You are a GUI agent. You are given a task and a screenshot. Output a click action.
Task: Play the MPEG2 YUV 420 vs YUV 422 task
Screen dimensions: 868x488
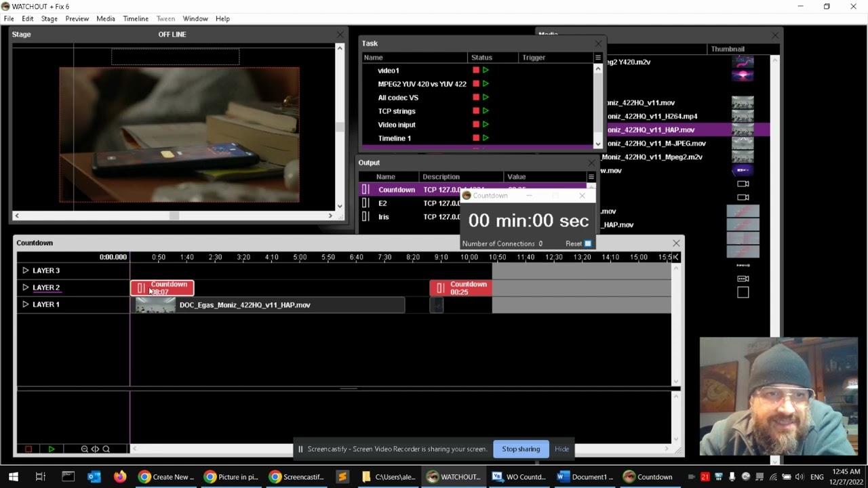pos(486,84)
